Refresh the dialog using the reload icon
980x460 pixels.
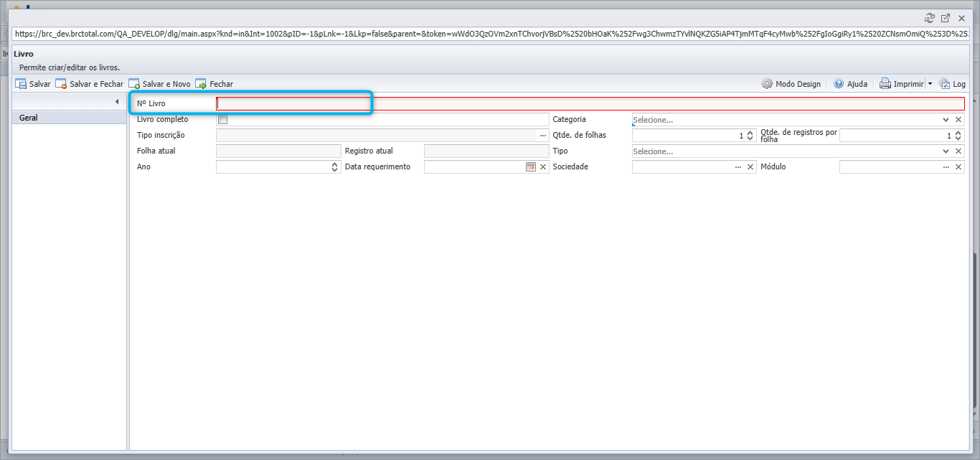tap(930, 18)
